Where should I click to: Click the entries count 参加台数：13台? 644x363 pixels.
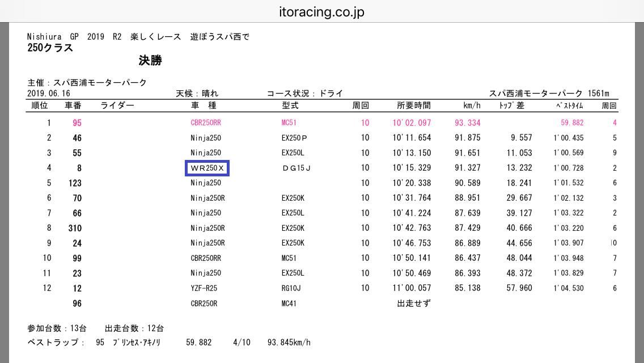tap(57, 328)
